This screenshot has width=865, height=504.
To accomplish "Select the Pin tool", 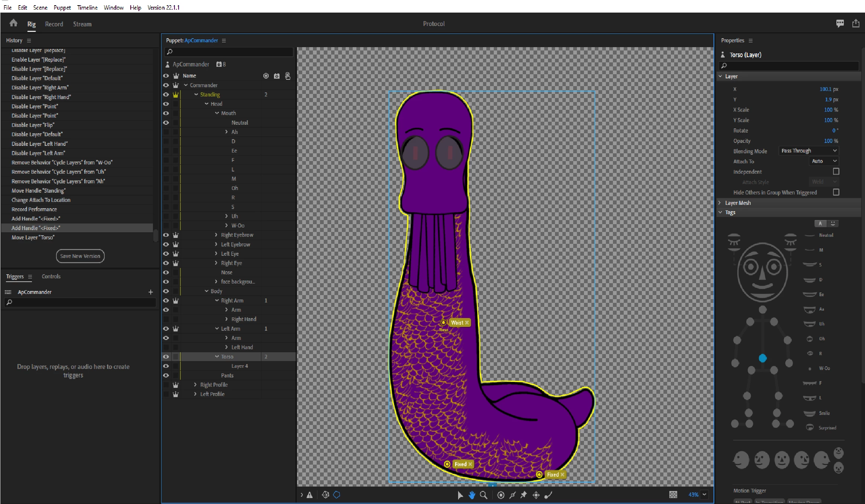I will (523, 495).
